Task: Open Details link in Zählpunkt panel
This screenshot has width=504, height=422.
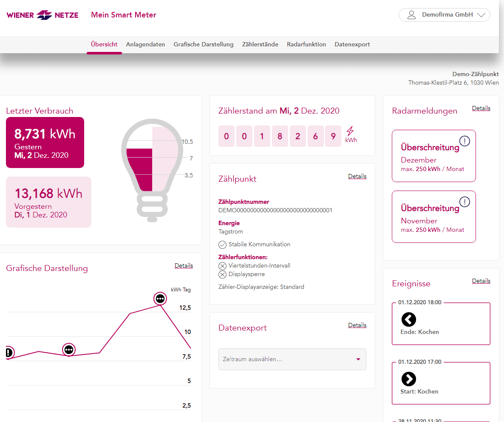Action: click(357, 176)
